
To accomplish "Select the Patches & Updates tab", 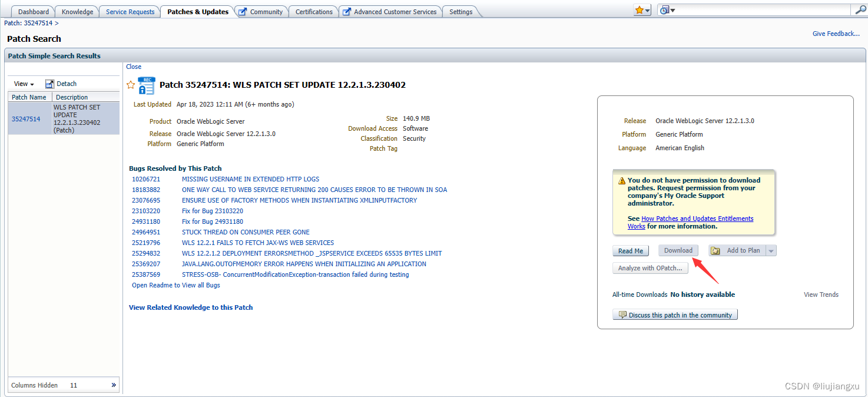I will (198, 12).
